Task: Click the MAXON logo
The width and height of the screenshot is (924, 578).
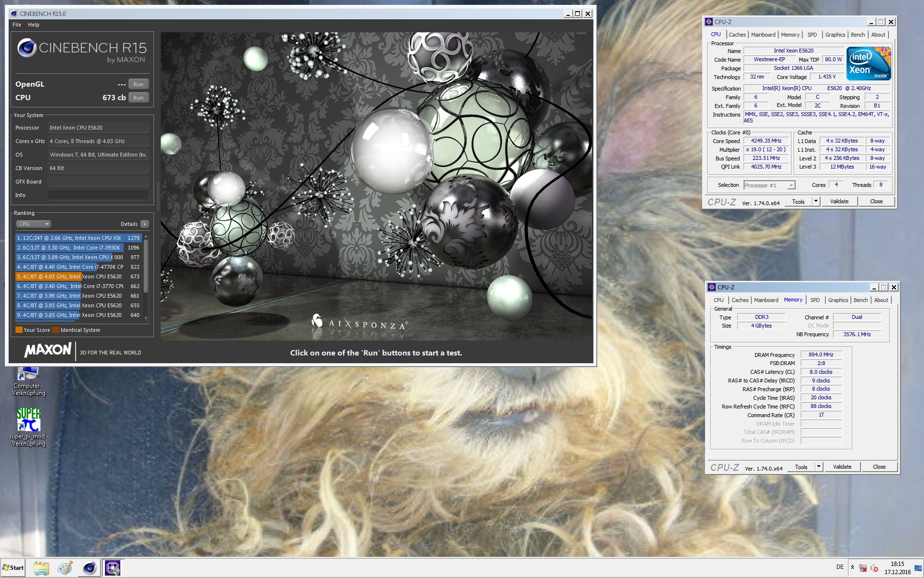Action: 48,350
